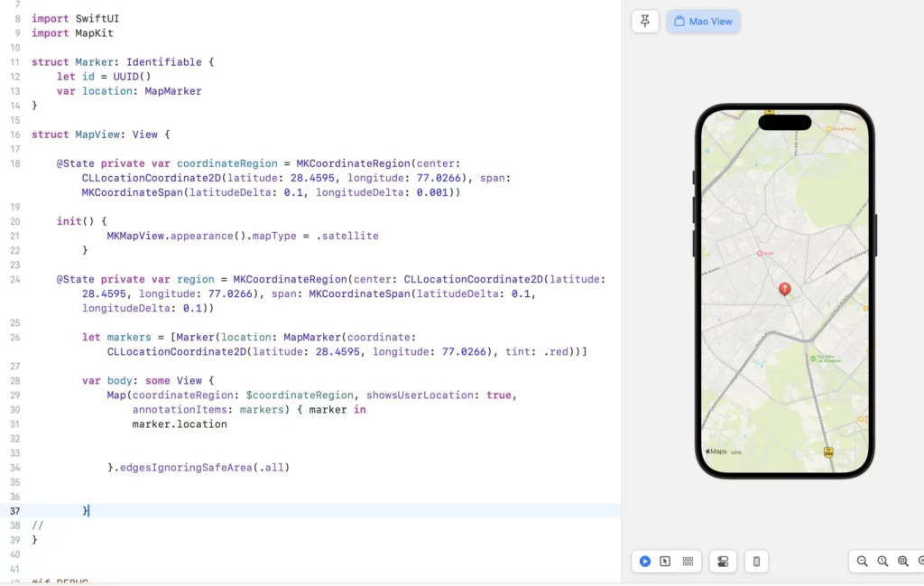This screenshot has height=586, width=924.
Task: Click 'let id = UUID()' line
Action: pyautogui.click(x=104, y=77)
